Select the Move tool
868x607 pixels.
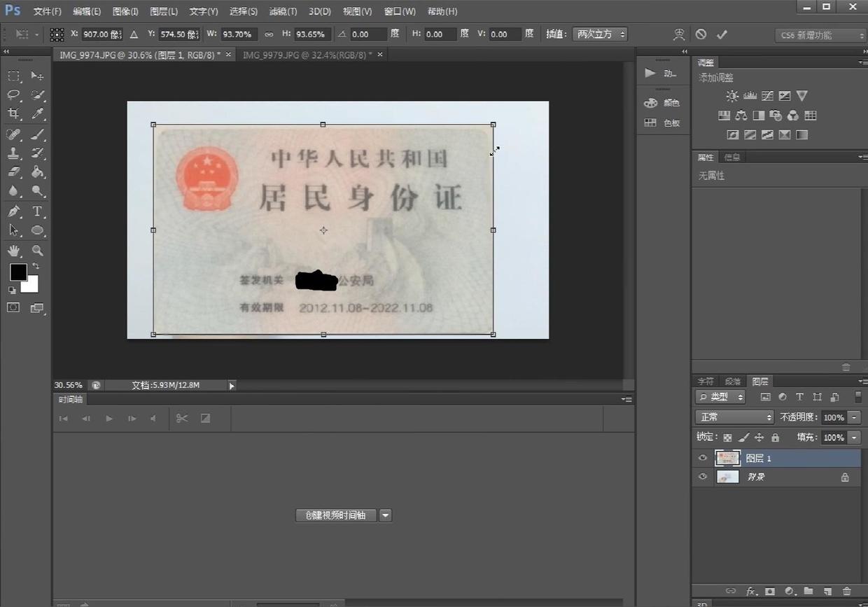pyautogui.click(x=37, y=76)
